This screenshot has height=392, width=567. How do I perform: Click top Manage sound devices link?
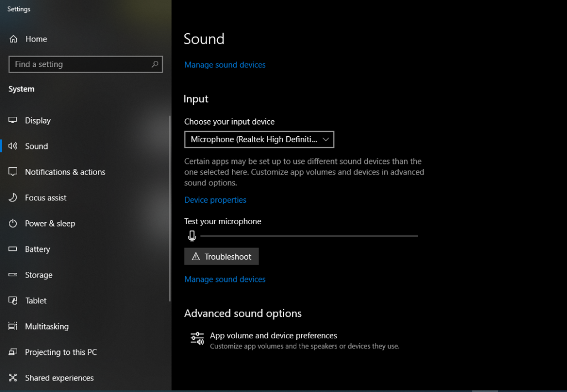(x=225, y=65)
